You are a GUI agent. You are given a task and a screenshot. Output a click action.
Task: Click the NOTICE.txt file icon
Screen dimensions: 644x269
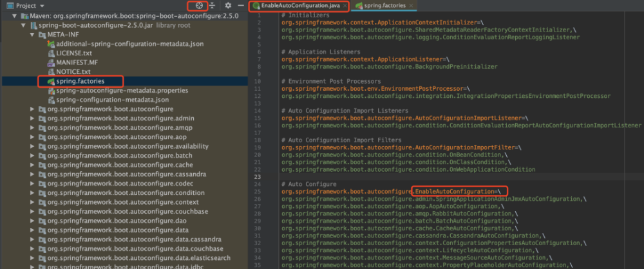click(51, 72)
